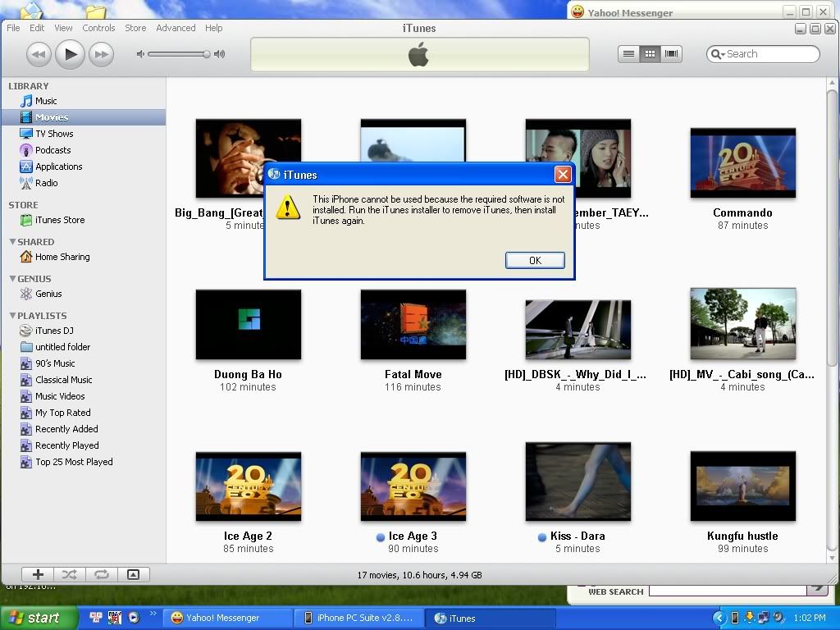Collapse the GENIUS sidebar section

click(x=12, y=279)
